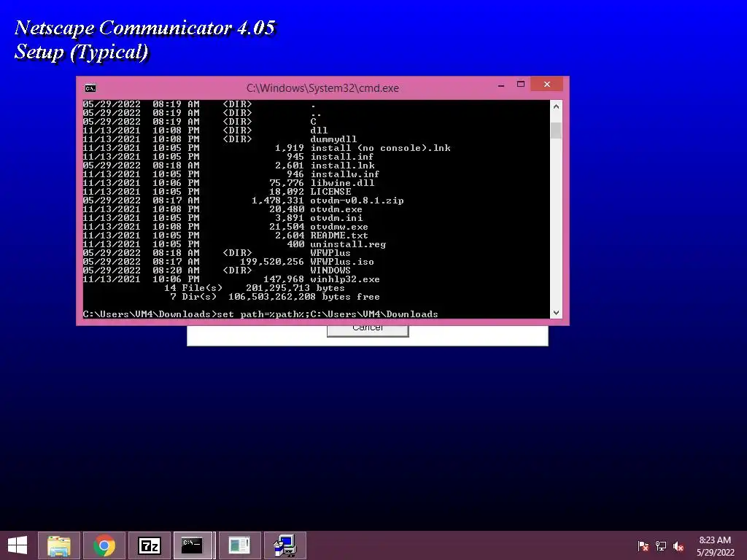Minimize the cmd.exe window

(501, 85)
